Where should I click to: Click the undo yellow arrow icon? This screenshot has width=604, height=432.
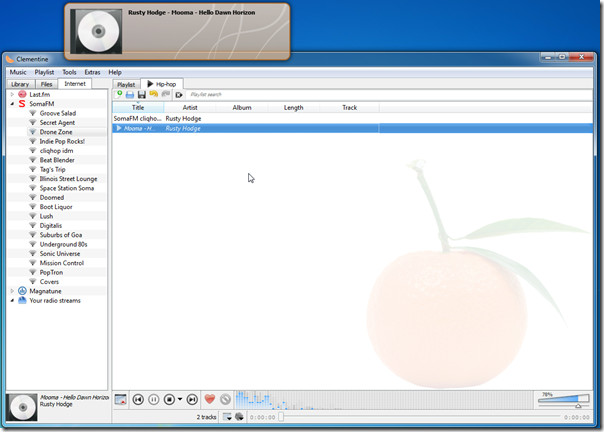154,94
